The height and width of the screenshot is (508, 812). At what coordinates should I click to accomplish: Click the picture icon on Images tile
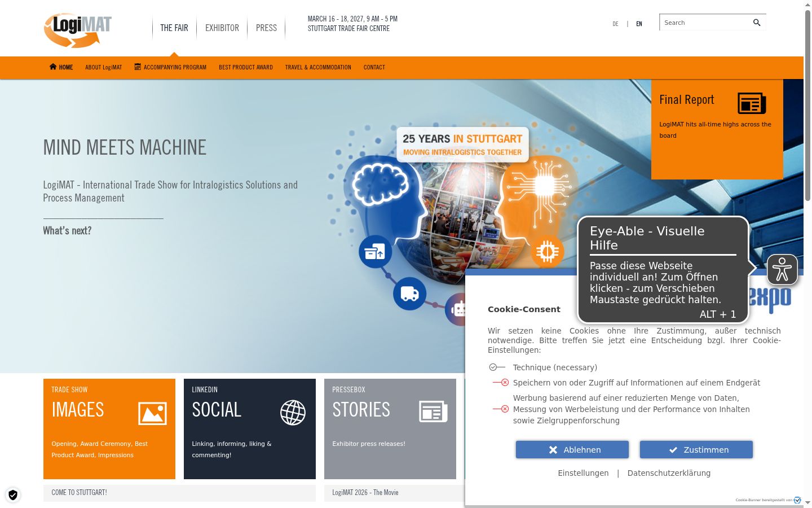tap(153, 413)
